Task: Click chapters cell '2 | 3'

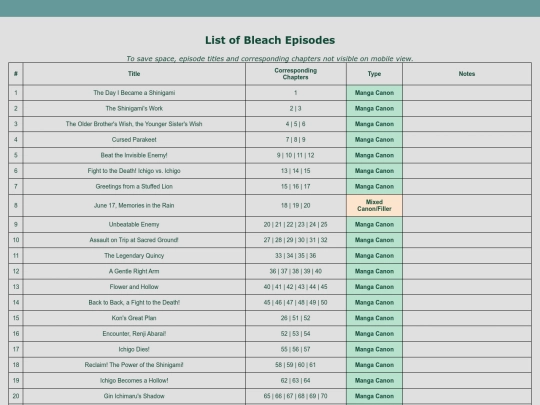Action: (295, 108)
